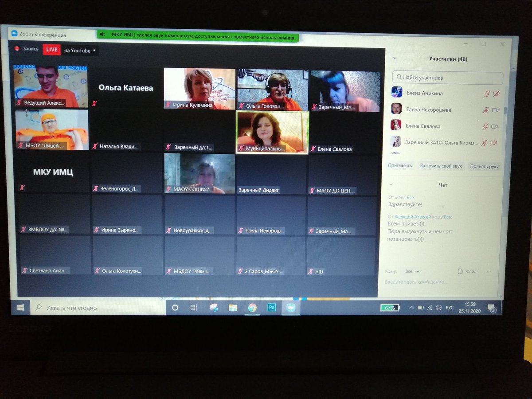Select the МБОУ Лицей video tile
Screen dimensions: 532x399
point(51,130)
